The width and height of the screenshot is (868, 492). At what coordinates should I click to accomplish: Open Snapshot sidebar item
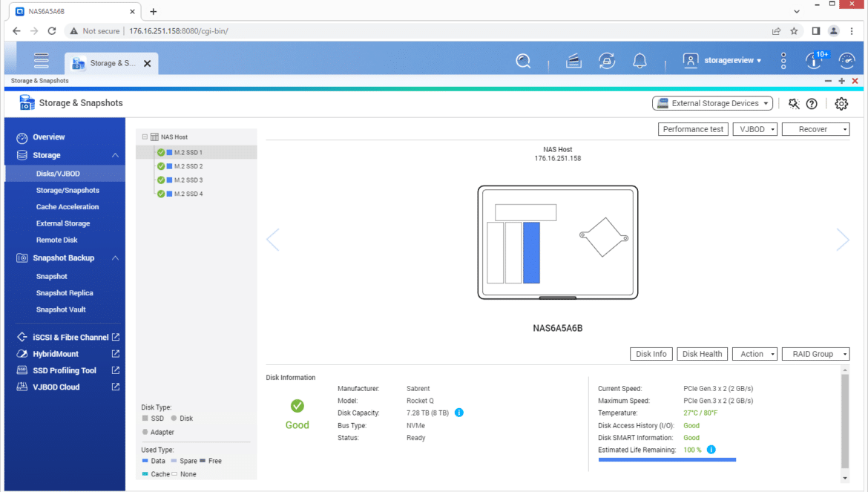point(51,277)
